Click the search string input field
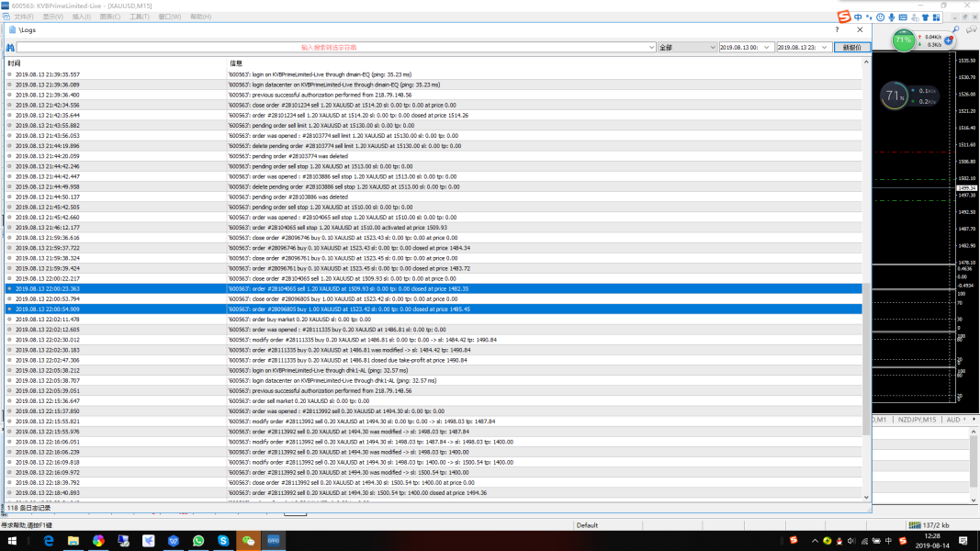This screenshot has height=551, width=980. click(x=331, y=47)
